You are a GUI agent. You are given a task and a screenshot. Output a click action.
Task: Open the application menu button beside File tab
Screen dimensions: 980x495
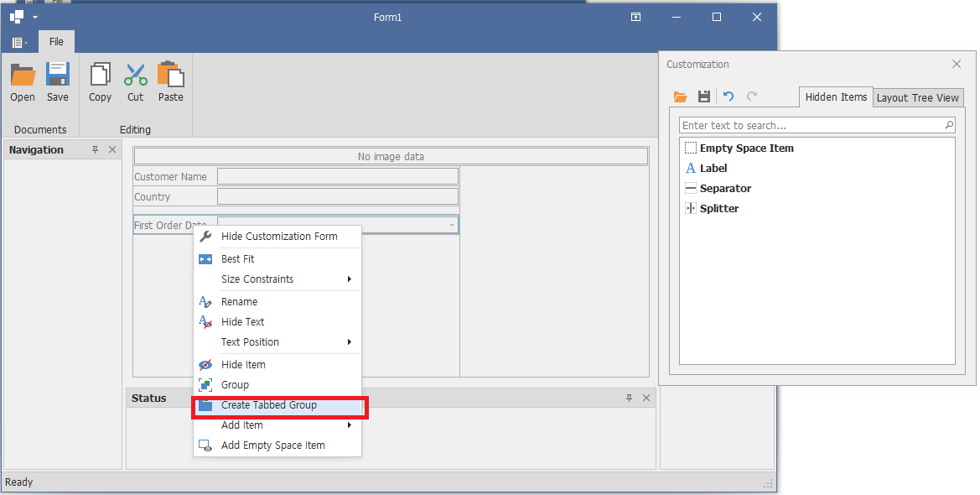19,43
